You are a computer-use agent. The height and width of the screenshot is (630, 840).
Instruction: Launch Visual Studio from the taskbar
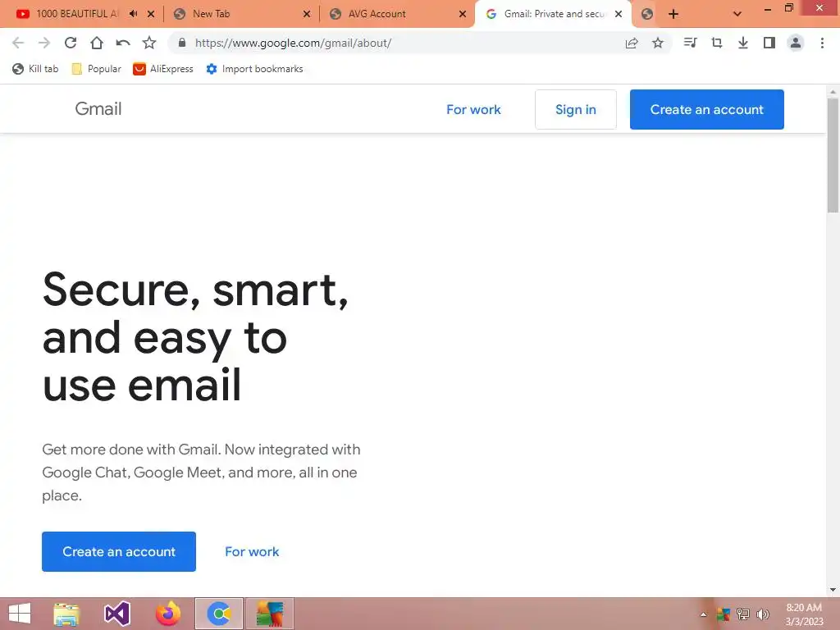(116, 614)
